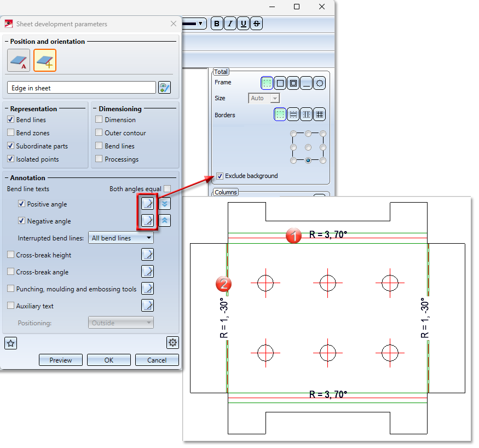The width and height of the screenshot is (479, 448).
Task: Select bottom-center anchor radio button
Action: point(308,160)
